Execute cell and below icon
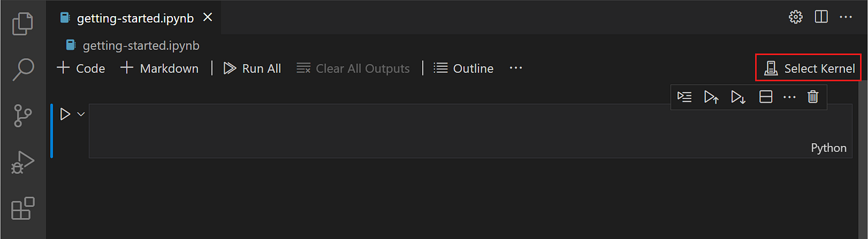The image size is (868, 239). pos(738,97)
